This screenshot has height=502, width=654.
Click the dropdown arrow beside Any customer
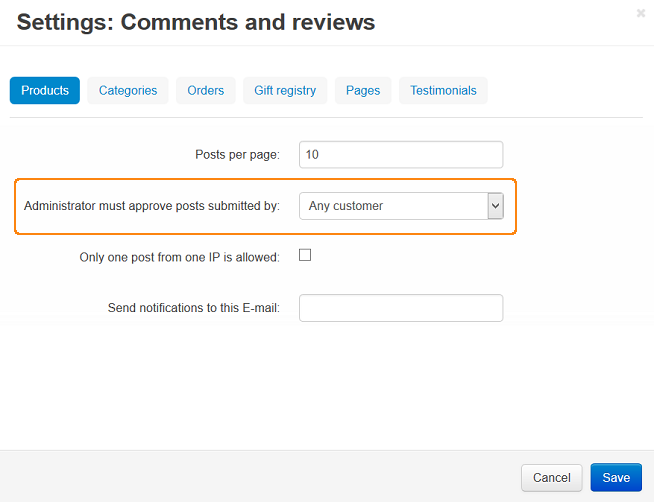[496, 206]
